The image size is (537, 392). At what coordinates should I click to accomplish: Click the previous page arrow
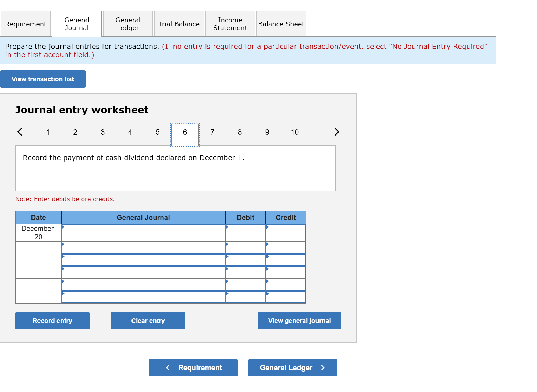click(20, 132)
